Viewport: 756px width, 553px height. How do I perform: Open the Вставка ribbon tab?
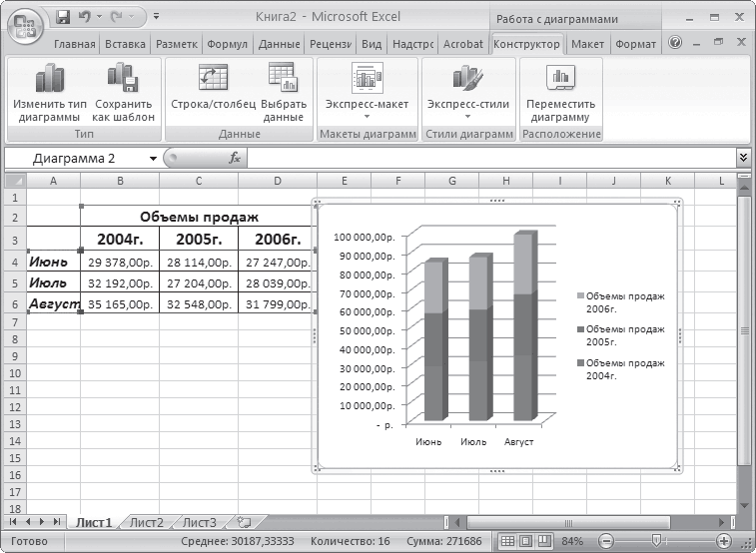click(125, 44)
